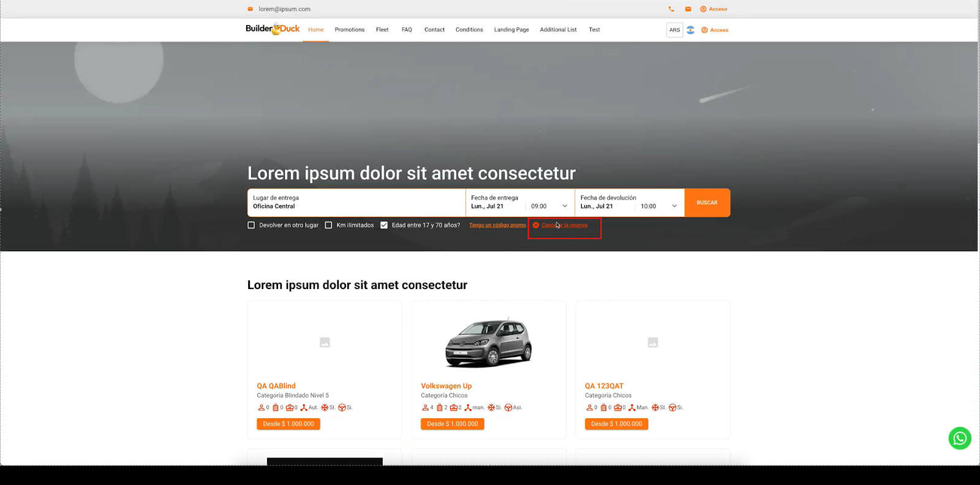Click the Lugar de entrega location field
Viewport: 980px width, 485px height.
(x=356, y=203)
